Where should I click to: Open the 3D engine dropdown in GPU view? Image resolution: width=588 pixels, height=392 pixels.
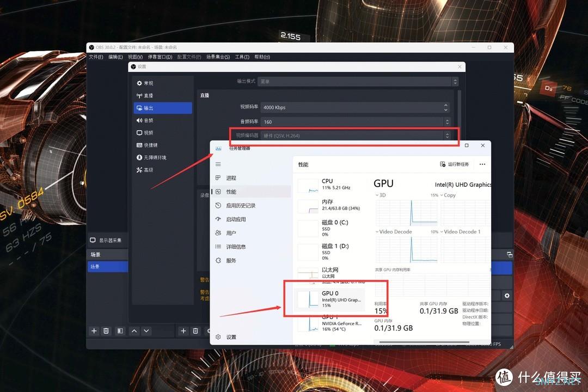[x=380, y=195]
